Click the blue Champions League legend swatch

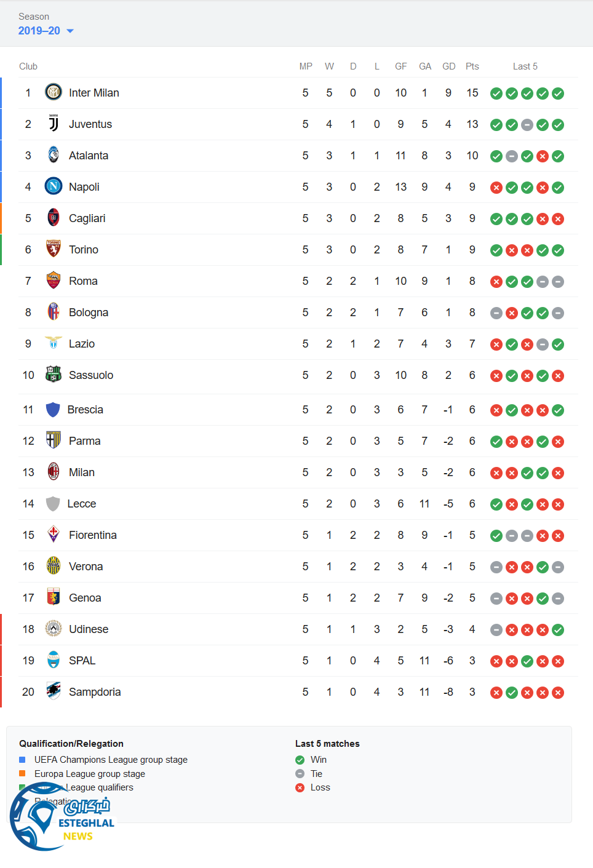22,760
